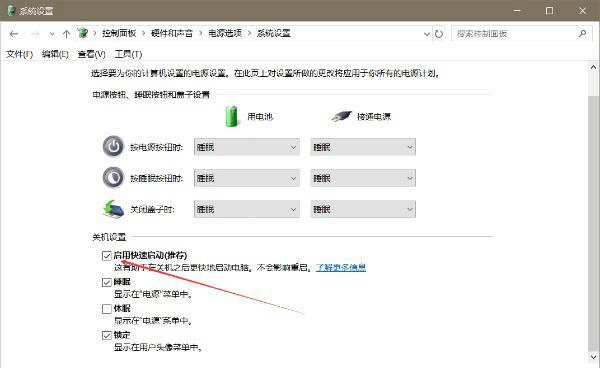Click the control panel icon in address bar
Viewport: 600px width, 368px height.
pyautogui.click(x=83, y=33)
